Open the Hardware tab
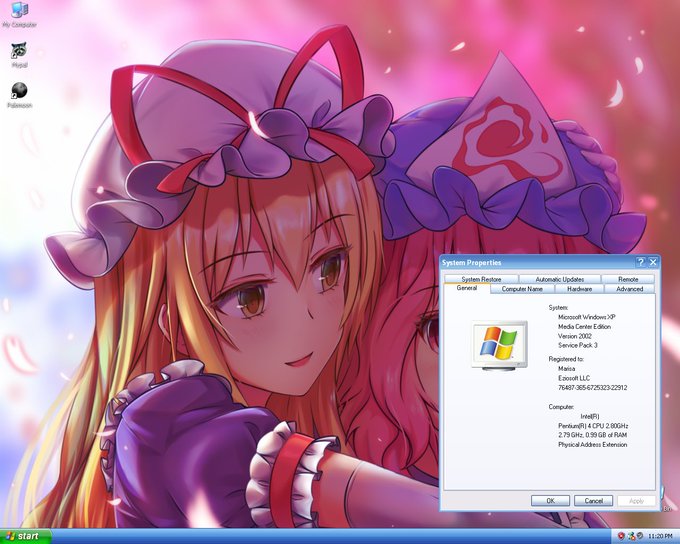Screen dimensions: 680x544 (579, 289)
